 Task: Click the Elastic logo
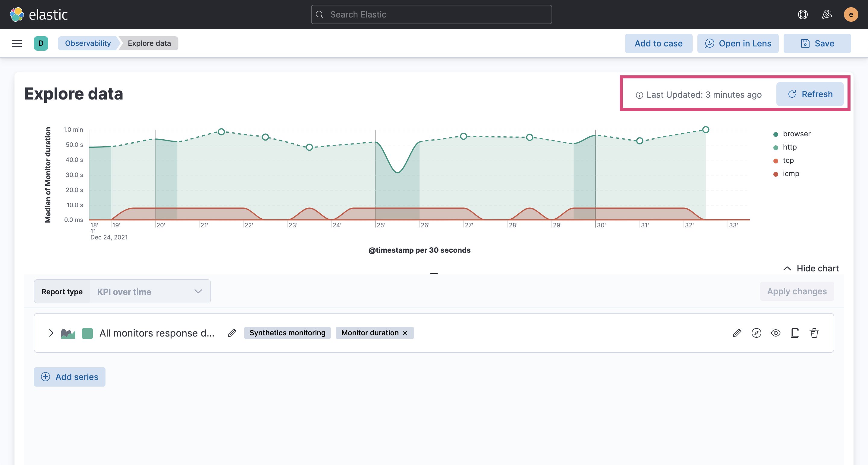pyautogui.click(x=38, y=14)
